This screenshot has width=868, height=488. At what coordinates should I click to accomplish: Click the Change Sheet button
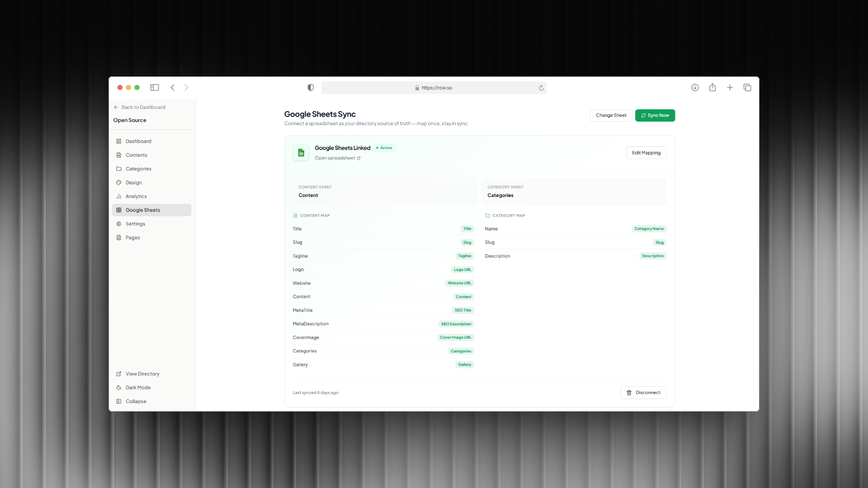pos(611,116)
